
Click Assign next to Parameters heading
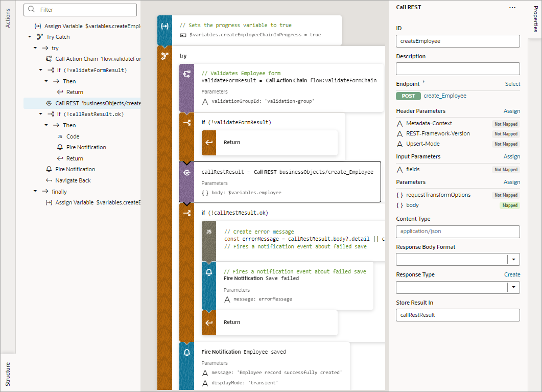511,182
